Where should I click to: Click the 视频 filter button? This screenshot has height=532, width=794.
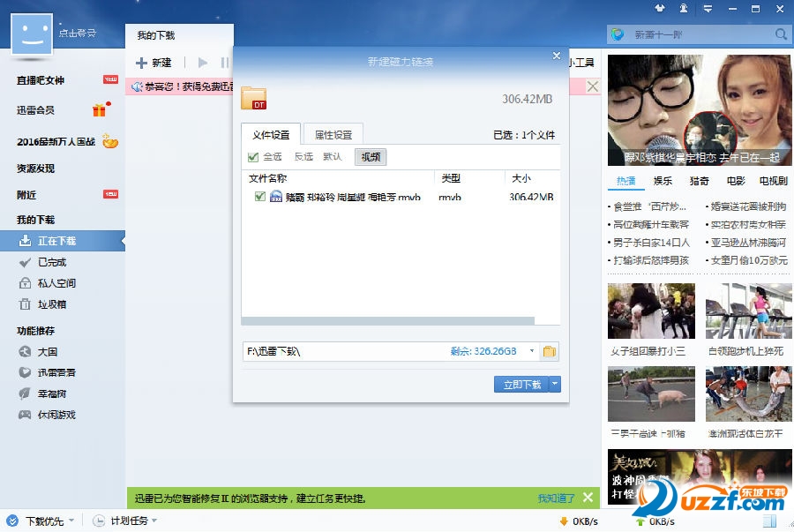pyautogui.click(x=371, y=157)
